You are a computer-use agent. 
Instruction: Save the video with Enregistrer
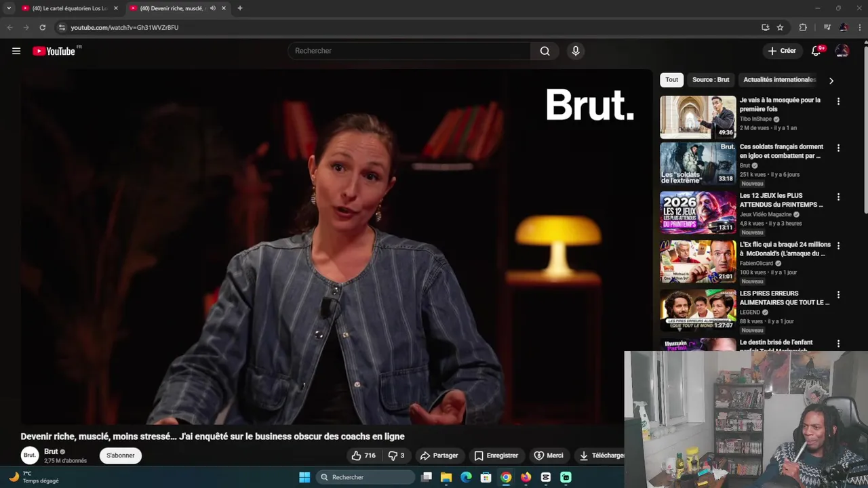[496, 455]
